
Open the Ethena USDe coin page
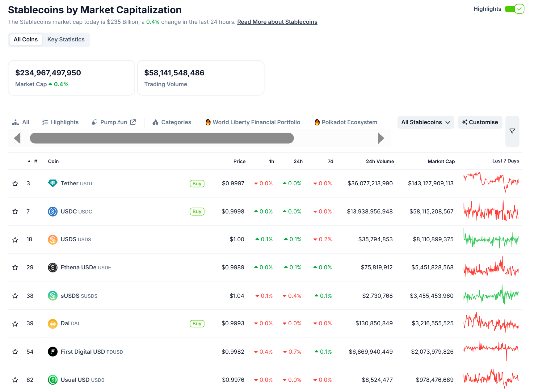86,268
